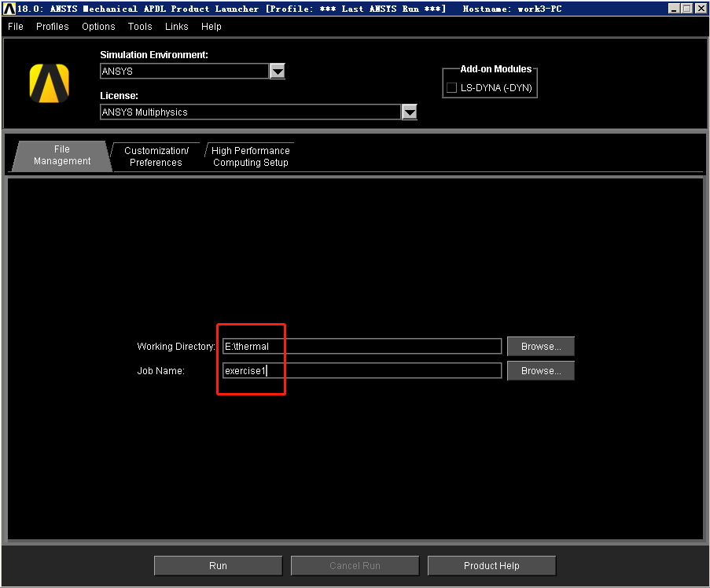Image resolution: width=710 pixels, height=588 pixels.
Task: Browse for the Job Name file
Action: coord(541,371)
